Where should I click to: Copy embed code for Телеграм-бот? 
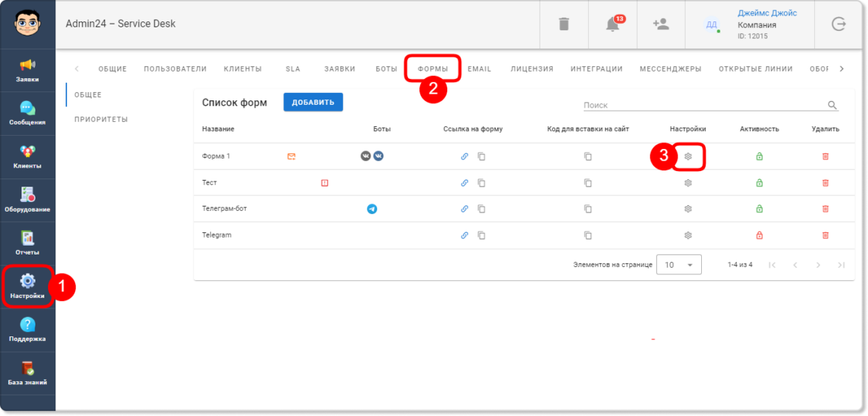588,209
